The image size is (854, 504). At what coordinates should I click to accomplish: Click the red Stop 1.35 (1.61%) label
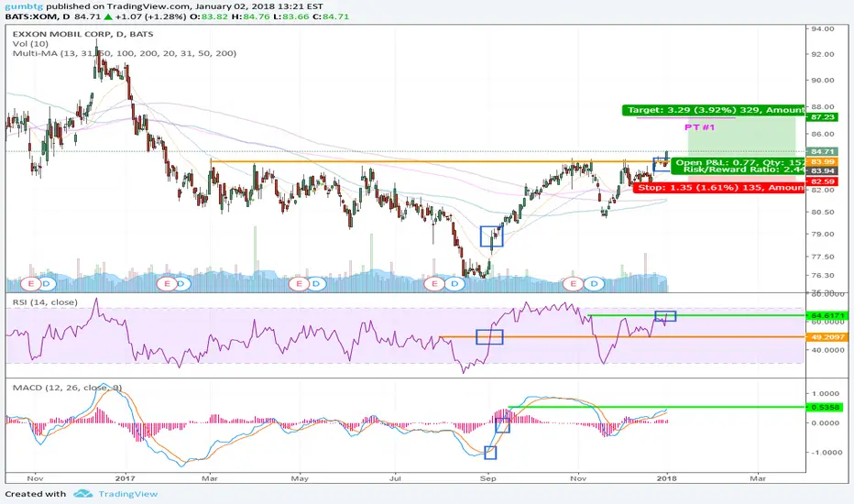[718, 188]
